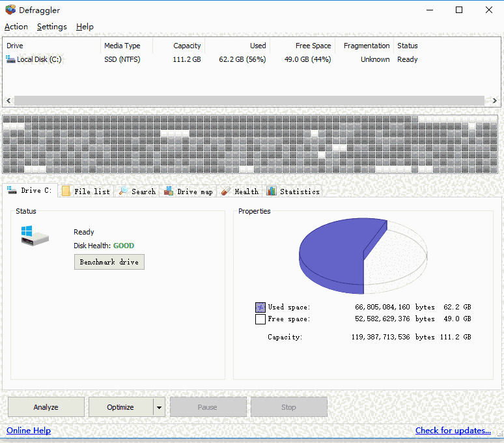Click the Search tab magnifier icon
The height and width of the screenshot is (443, 504).
tap(123, 192)
